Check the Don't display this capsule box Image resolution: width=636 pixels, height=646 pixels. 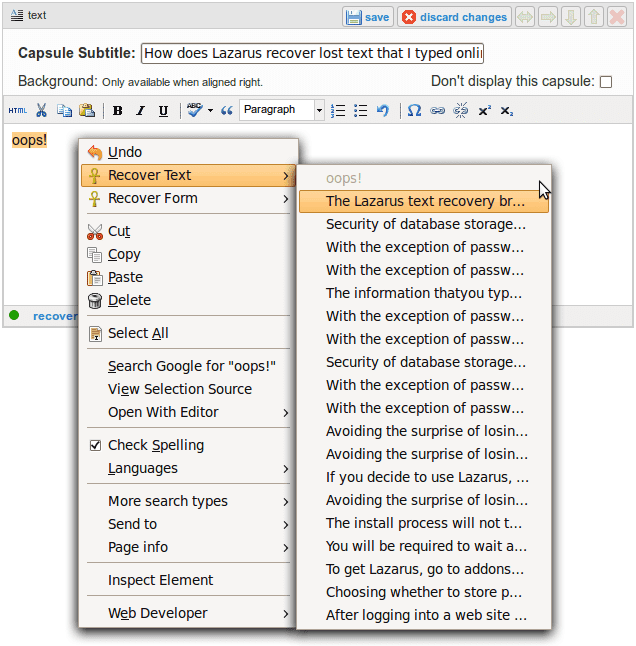pos(606,82)
